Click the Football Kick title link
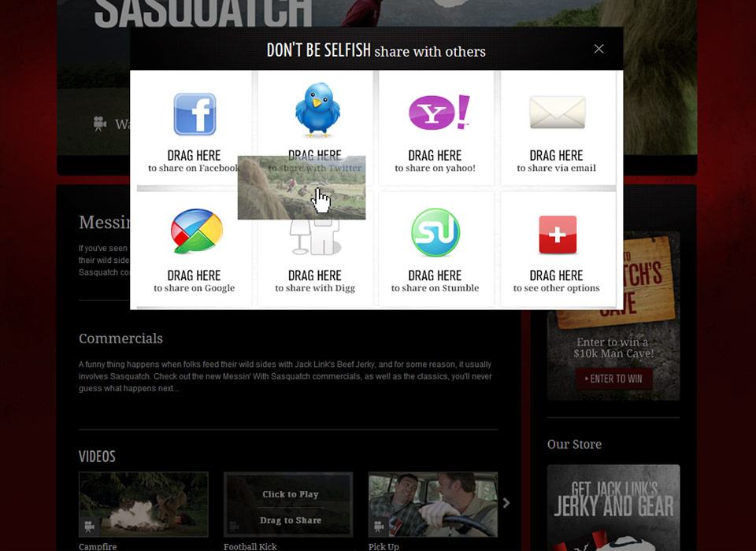The width and height of the screenshot is (756, 551). click(250, 546)
